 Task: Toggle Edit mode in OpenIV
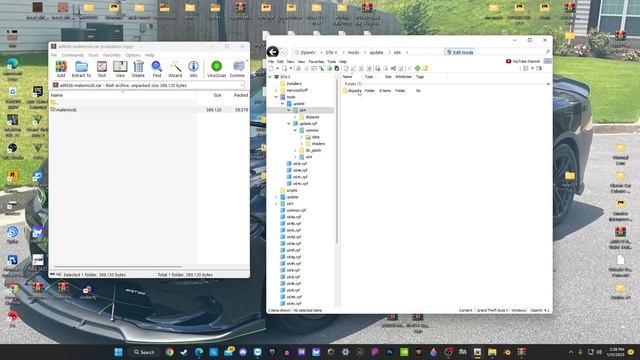[460, 52]
